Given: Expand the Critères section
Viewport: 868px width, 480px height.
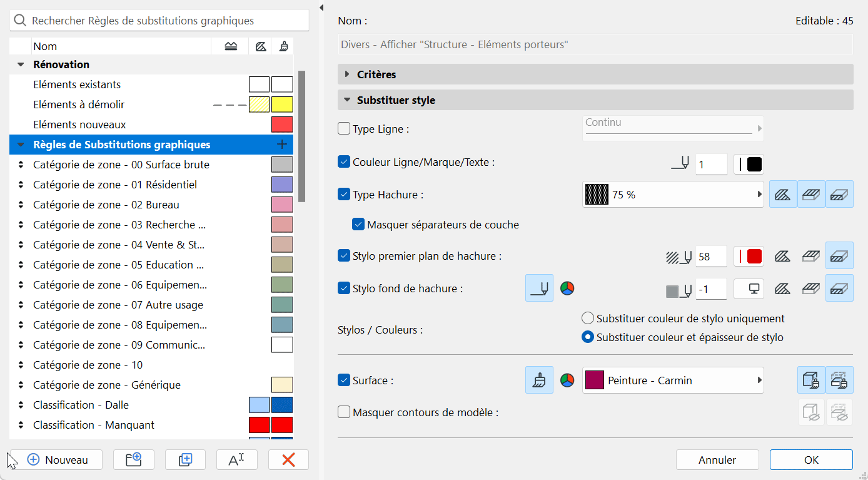Looking at the screenshot, I should pyautogui.click(x=347, y=74).
